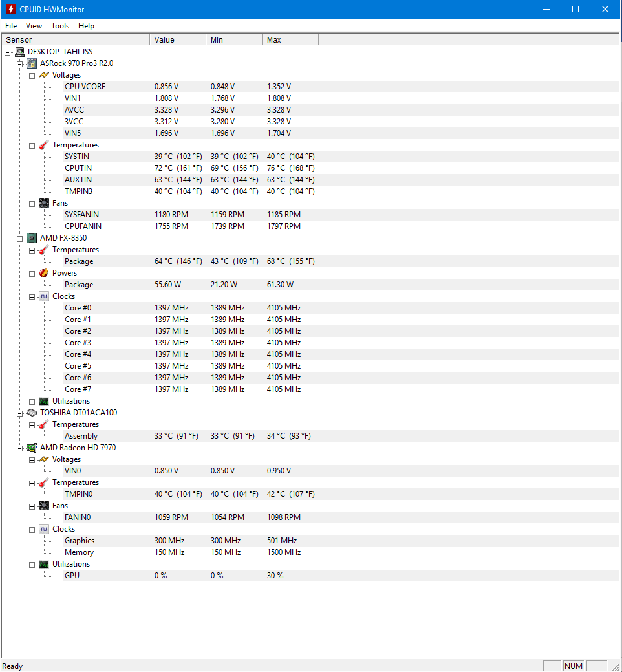Image resolution: width=622 pixels, height=672 pixels.
Task: Click the Min column header
Action: 234,40
